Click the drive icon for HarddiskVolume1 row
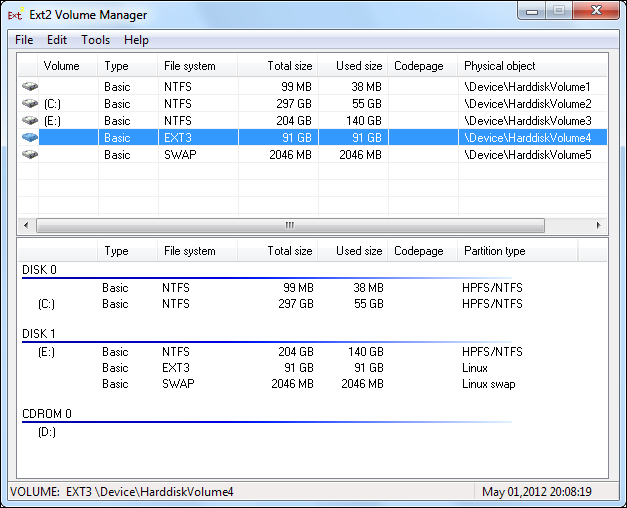This screenshot has height=508, width=627. tap(30, 86)
